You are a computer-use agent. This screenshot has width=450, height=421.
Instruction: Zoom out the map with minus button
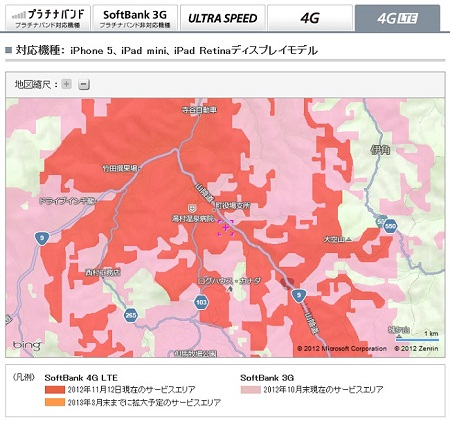click(x=84, y=84)
